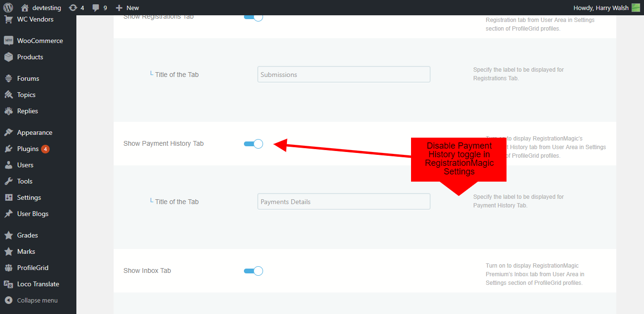The height and width of the screenshot is (314, 644).
Task: Open the Loco Translate menu item
Action: (38, 284)
